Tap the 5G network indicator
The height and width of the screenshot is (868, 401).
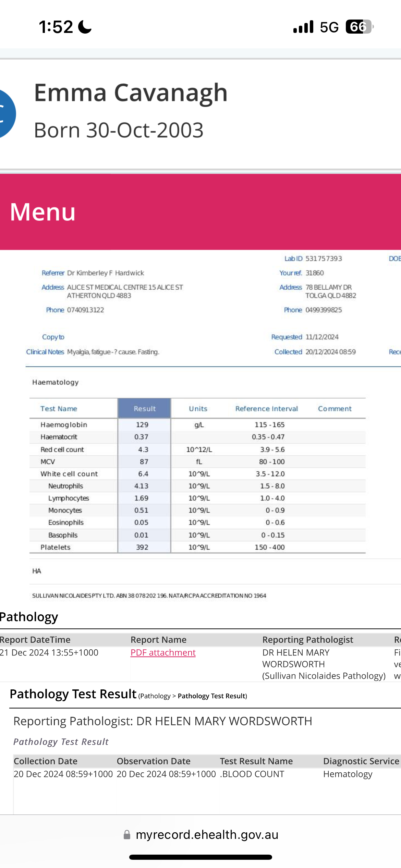pos(329,27)
